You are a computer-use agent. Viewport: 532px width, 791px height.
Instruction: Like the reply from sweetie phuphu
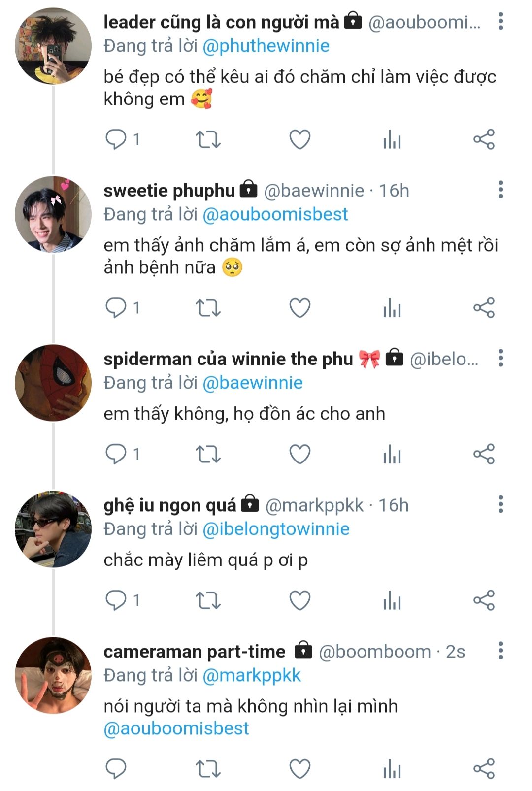(299, 308)
